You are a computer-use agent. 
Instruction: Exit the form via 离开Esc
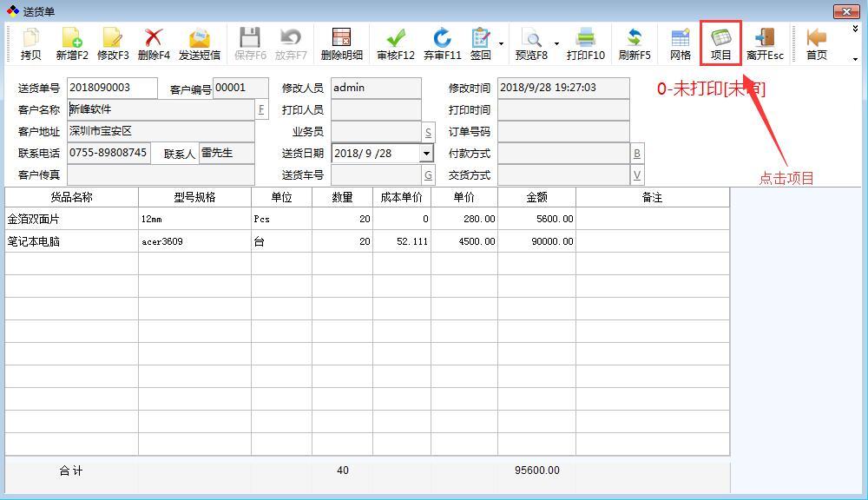pyautogui.click(x=765, y=43)
